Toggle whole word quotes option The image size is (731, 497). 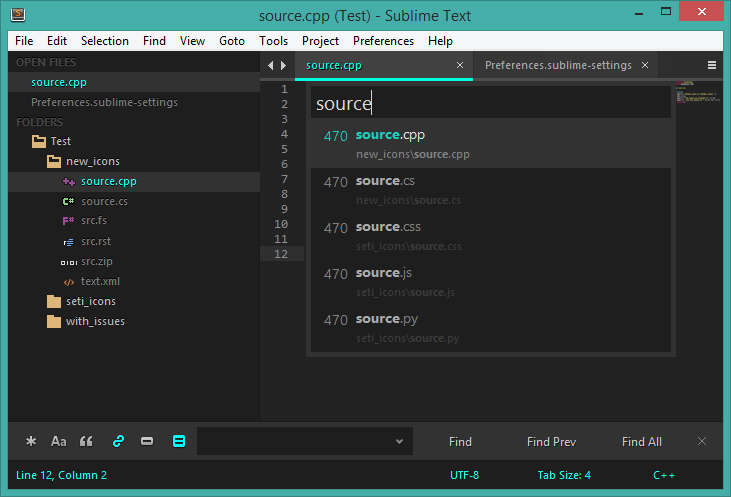pyautogui.click(x=86, y=441)
